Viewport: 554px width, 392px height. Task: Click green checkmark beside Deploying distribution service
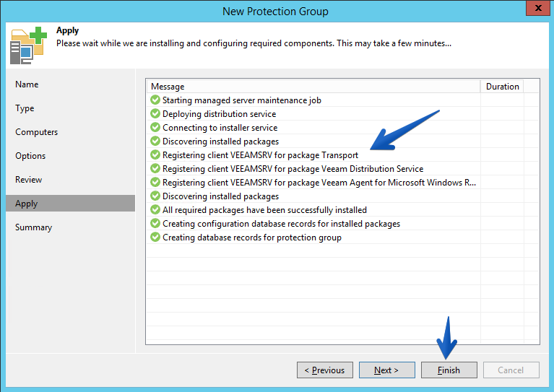155,114
